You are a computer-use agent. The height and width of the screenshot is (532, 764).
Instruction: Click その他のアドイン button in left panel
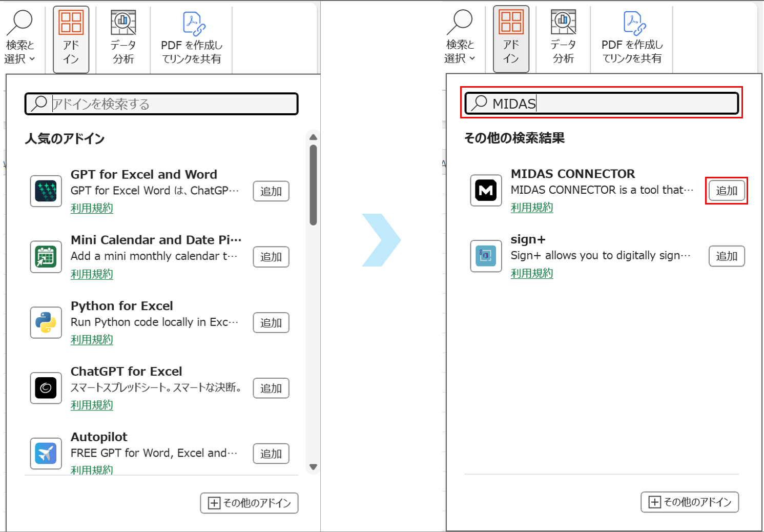coord(249,503)
